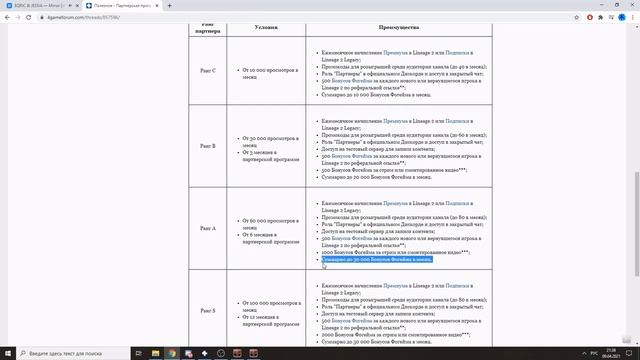Open the Chrome three-dot menu
This screenshot has width=640, height=360.
click(633, 18)
